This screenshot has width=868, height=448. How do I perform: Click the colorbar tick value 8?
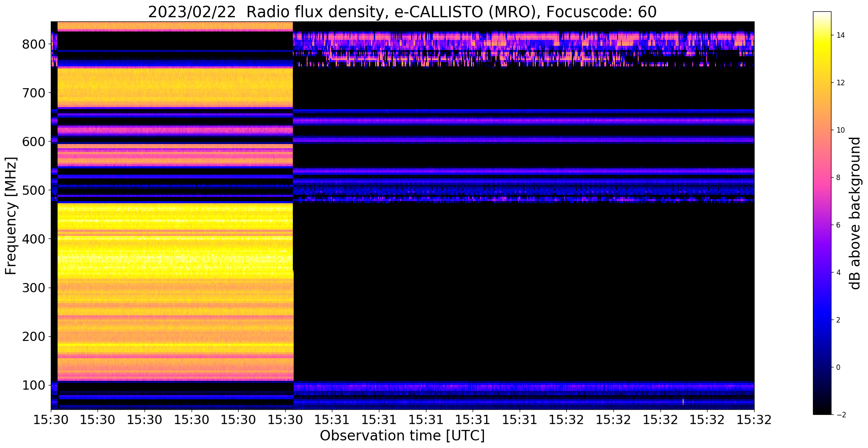click(x=838, y=178)
